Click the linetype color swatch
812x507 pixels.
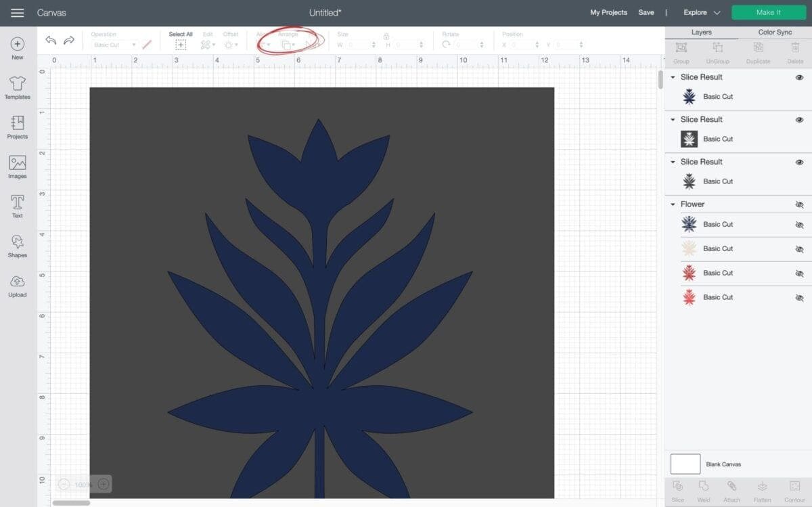pyautogui.click(x=147, y=45)
